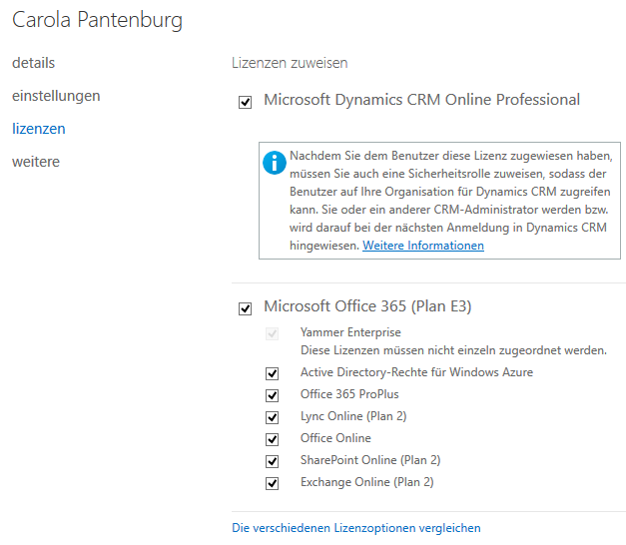Toggle Exchange Online (Plan 2) checkbox
Screen dimensions: 626x545
272,483
